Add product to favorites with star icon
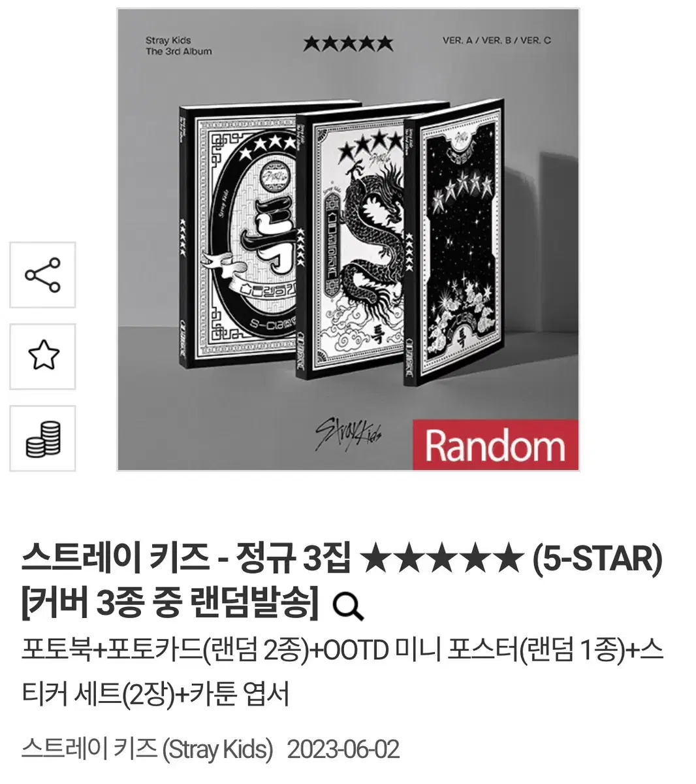 pyautogui.click(x=42, y=357)
